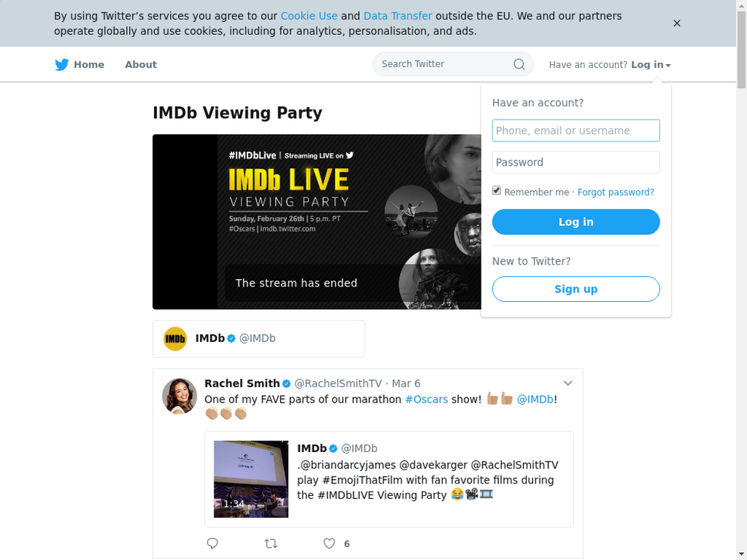This screenshot has height=560, width=747.
Task: Focus the Phone, email or username field
Action: [576, 131]
